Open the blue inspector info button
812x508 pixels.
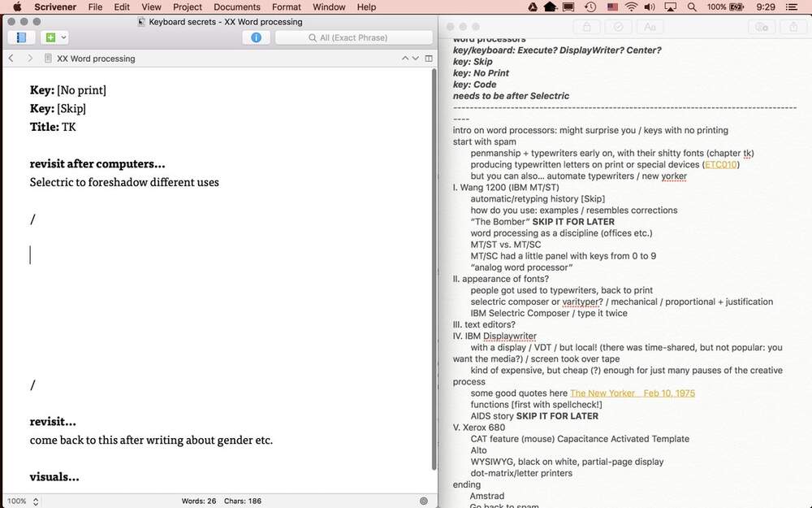pyautogui.click(x=256, y=37)
